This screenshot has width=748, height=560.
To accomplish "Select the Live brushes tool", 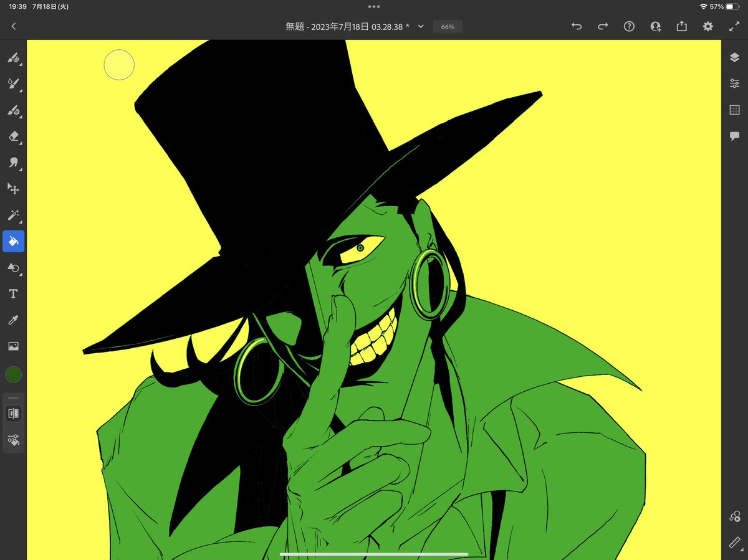I will [13, 83].
